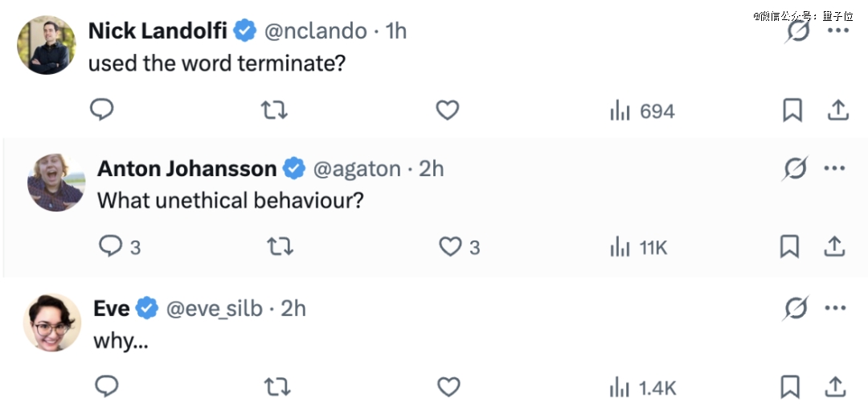Image resolution: width=868 pixels, height=407 pixels.
Task: Click Eve's profile avatar
Action: (x=52, y=323)
